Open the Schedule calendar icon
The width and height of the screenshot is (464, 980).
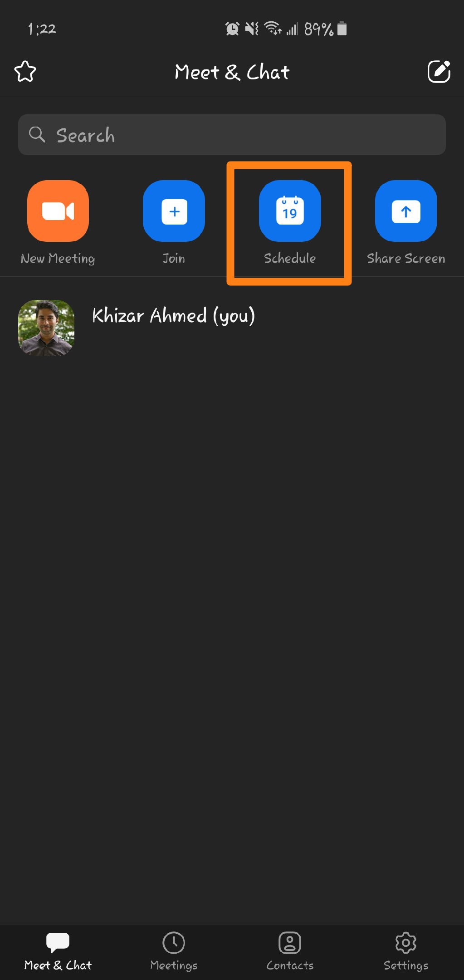tap(290, 211)
